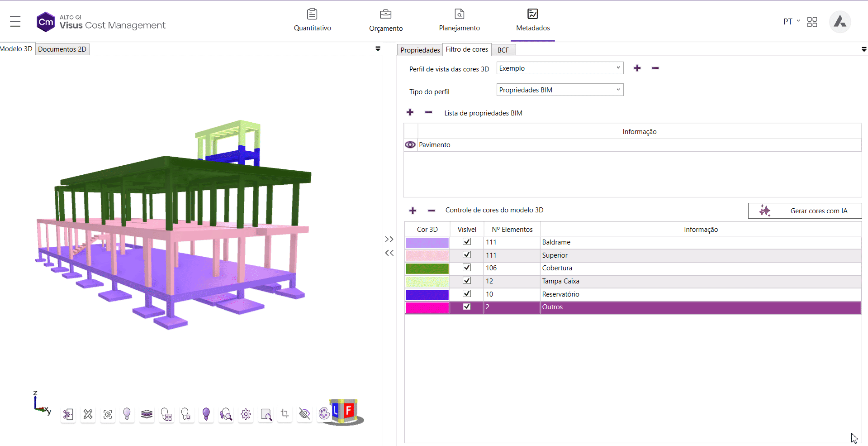Open the hamburger main menu
The width and height of the screenshot is (868, 446).
point(15,21)
